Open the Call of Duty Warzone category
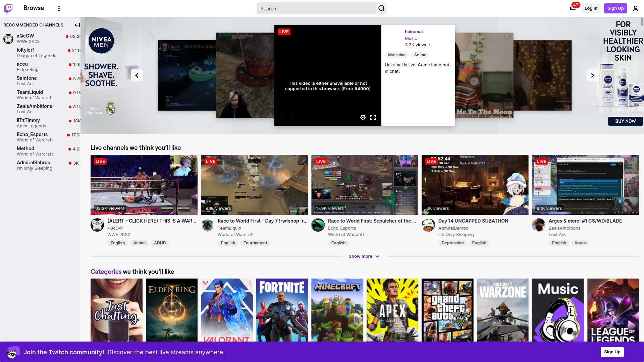Screen dimensions: 644x362 (x=503, y=310)
